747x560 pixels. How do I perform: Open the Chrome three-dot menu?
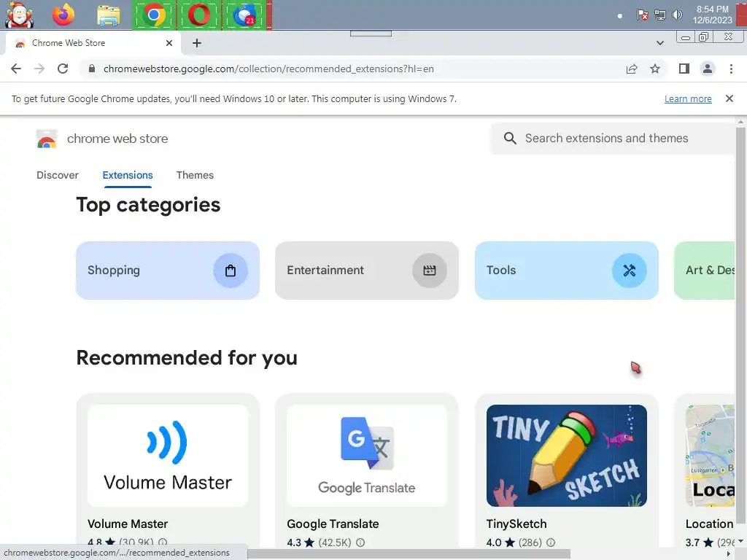coord(731,69)
